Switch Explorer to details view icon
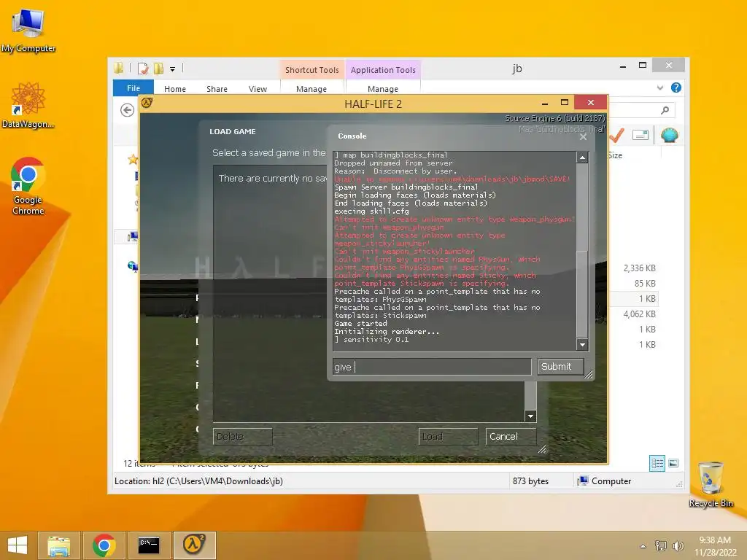This screenshot has height=560, width=747. click(657, 463)
